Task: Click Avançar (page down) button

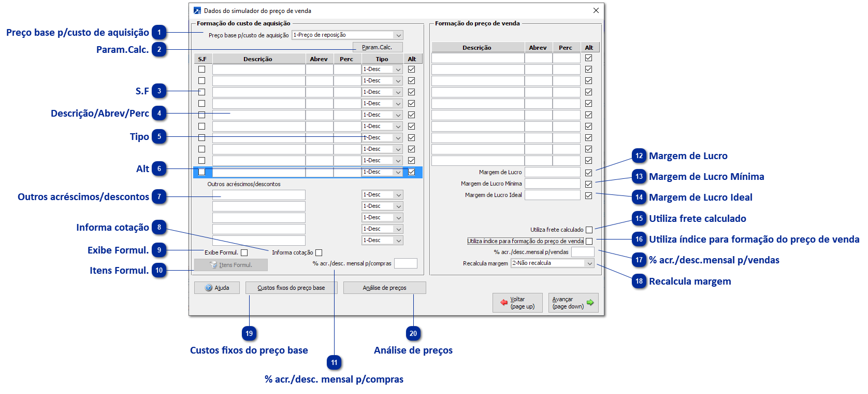Action: pos(573,303)
